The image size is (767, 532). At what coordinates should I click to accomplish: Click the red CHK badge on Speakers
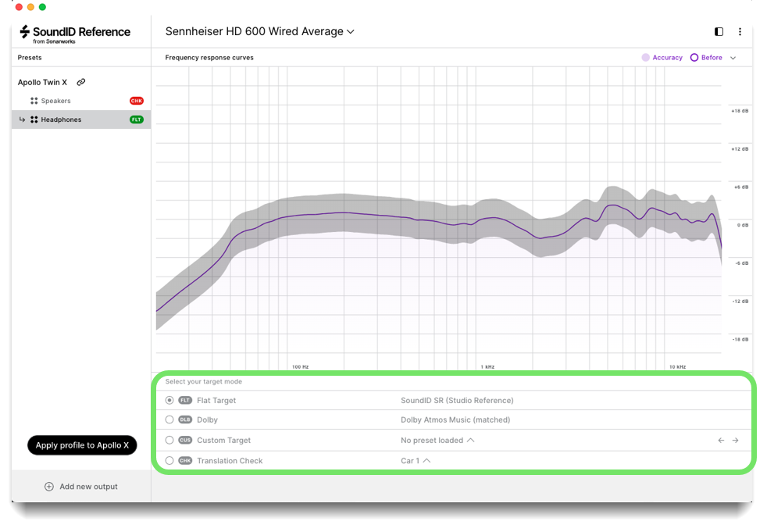(x=137, y=101)
